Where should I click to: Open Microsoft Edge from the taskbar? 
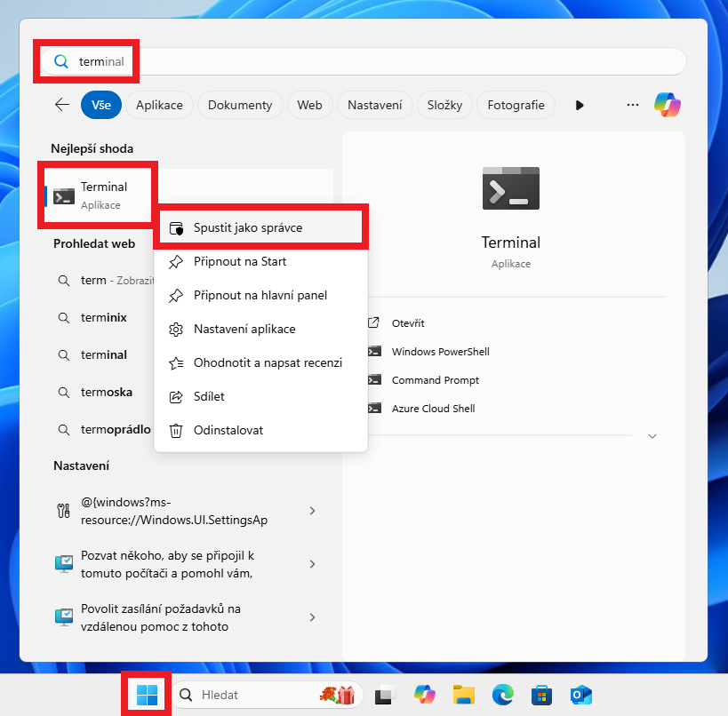[502, 695]
